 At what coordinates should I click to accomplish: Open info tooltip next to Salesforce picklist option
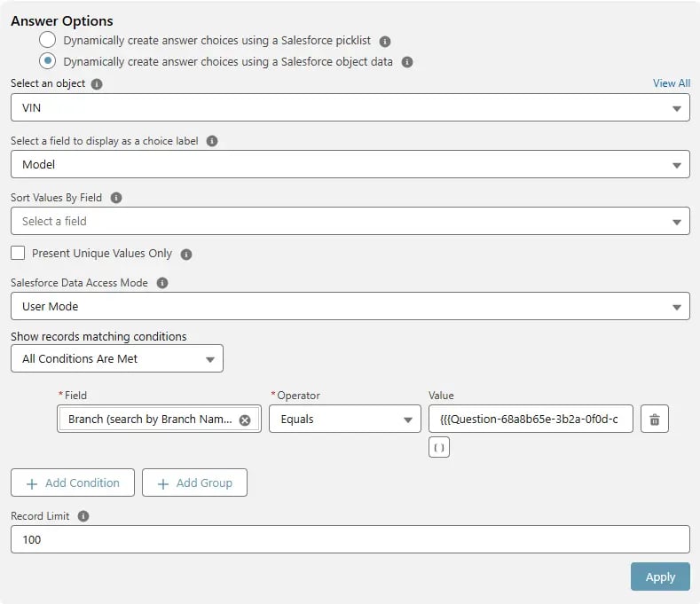(385, 41)
